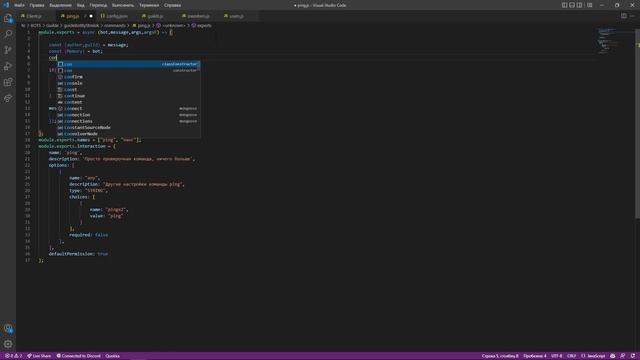Click the 'Guilde' breadcrumb segment
Viewport: 640px width, 360px height.
(52, 26)
